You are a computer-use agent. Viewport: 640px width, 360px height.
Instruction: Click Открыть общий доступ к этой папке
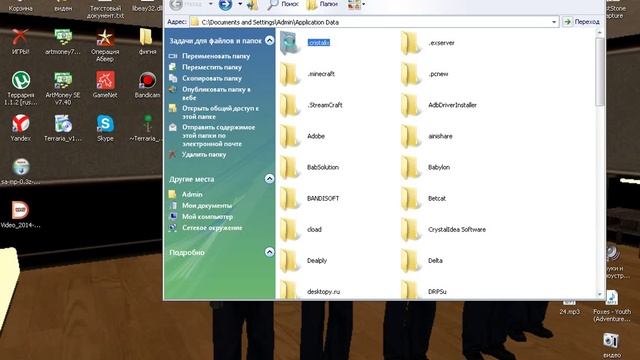point(220,112)
